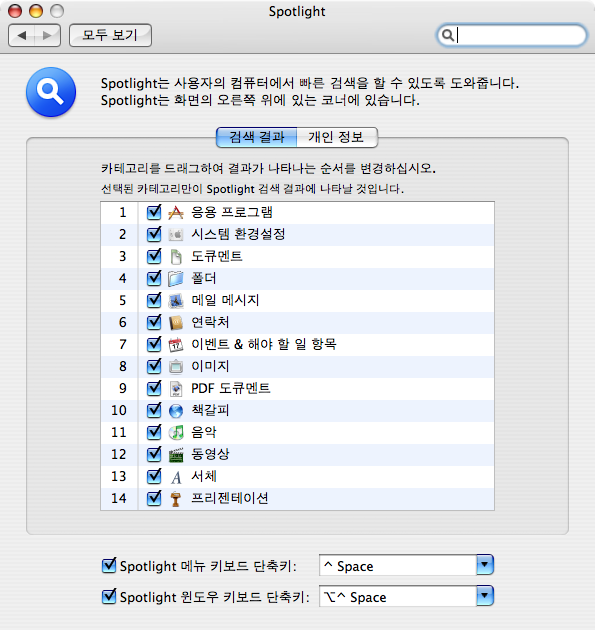Image resolution: width=595 pixels, height=630 pixels.
Task: Select the 책갈피 row label
Action: coord(210,410)
